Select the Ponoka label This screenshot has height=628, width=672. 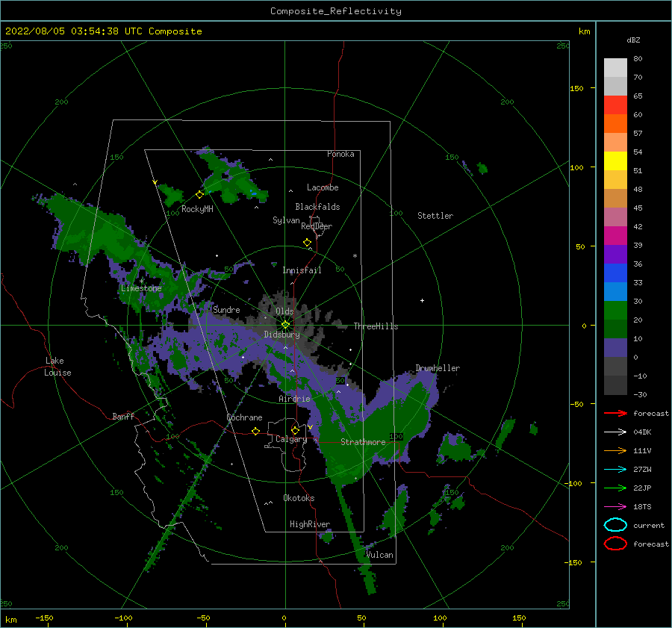point(340,154)
